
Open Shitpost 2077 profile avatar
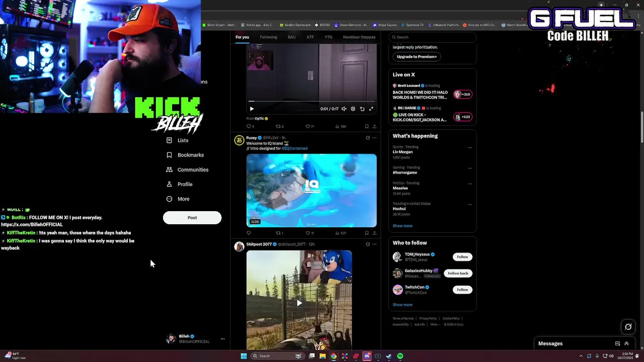(239, 246)
